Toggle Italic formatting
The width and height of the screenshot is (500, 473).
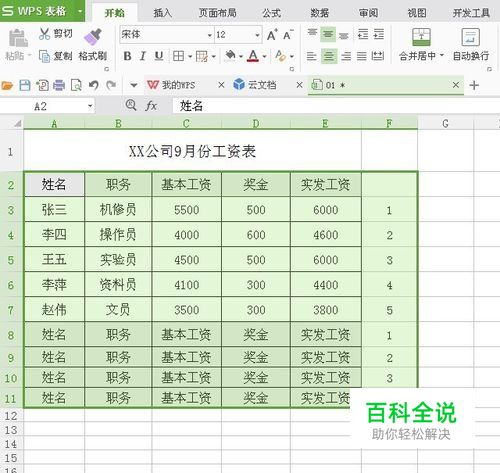coord(143,56)
